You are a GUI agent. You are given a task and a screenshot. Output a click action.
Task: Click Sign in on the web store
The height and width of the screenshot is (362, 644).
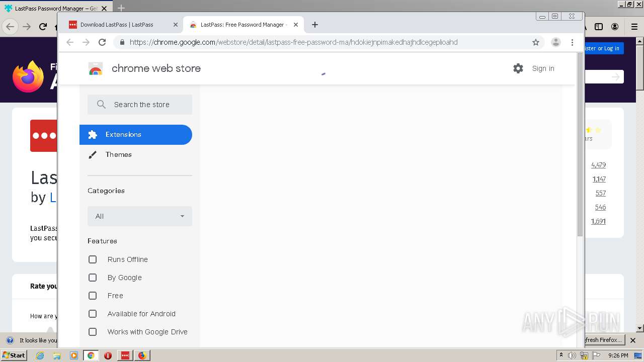543,68
